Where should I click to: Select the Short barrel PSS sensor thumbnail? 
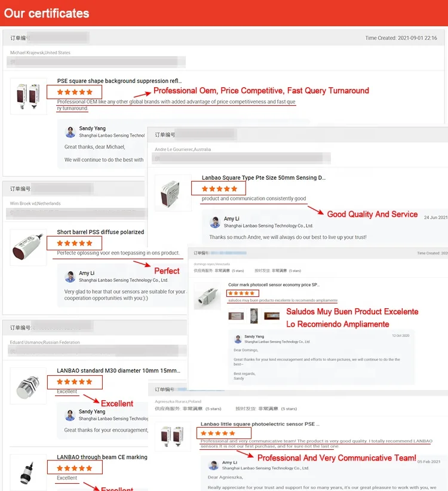(x=28, y=247)
